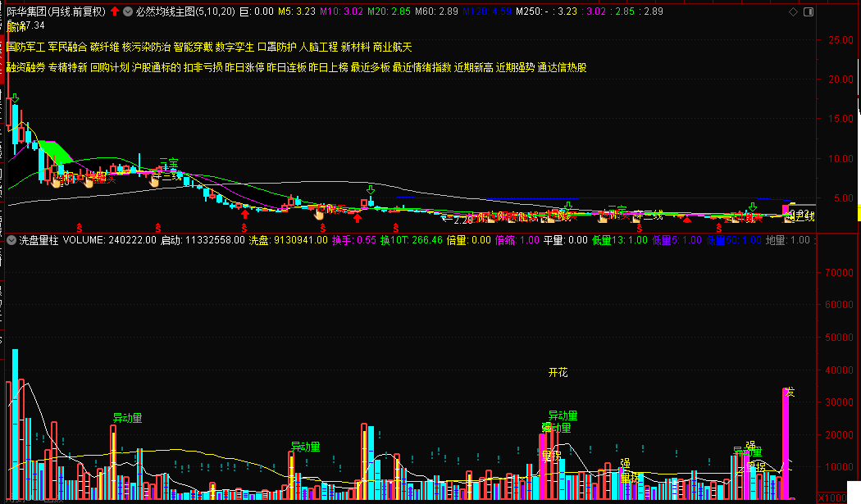Select the 昨日上榜 tag
The image size is (861, 504).
pyautogui.click(x=328, y=67)
